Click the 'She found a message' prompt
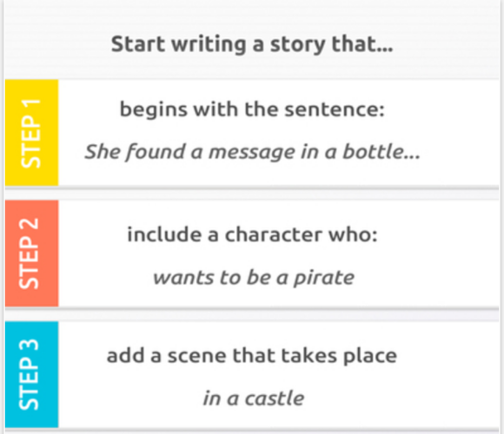 [x=252, y=152]
